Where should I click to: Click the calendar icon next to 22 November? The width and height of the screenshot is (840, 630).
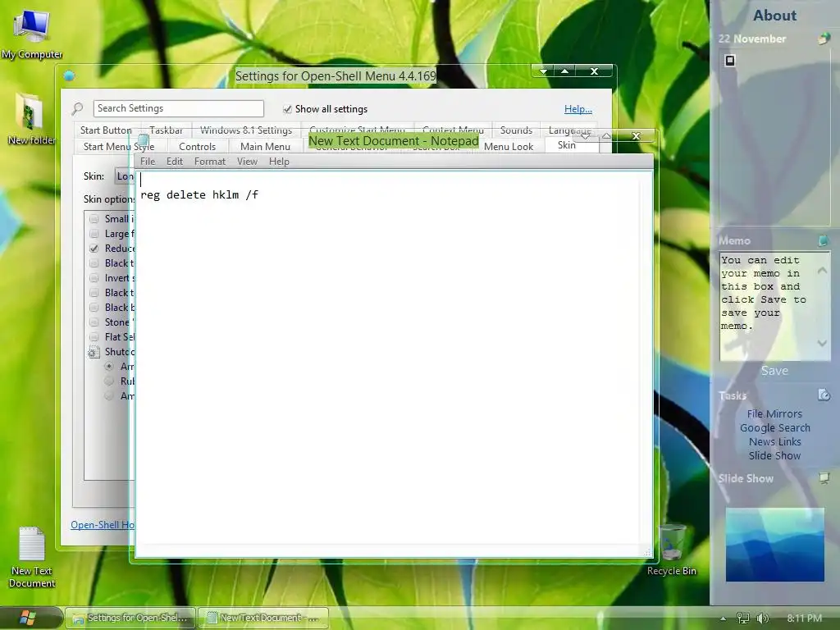(824, 39)
